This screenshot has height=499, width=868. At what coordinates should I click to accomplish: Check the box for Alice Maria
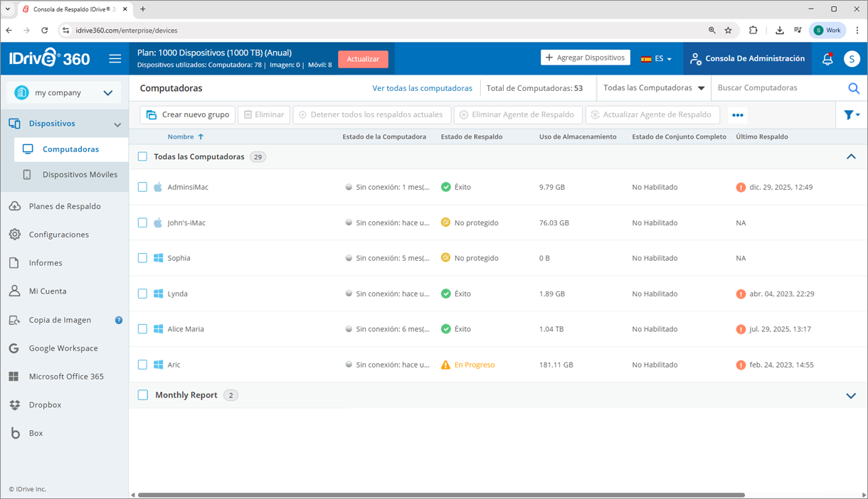point(142,329)
